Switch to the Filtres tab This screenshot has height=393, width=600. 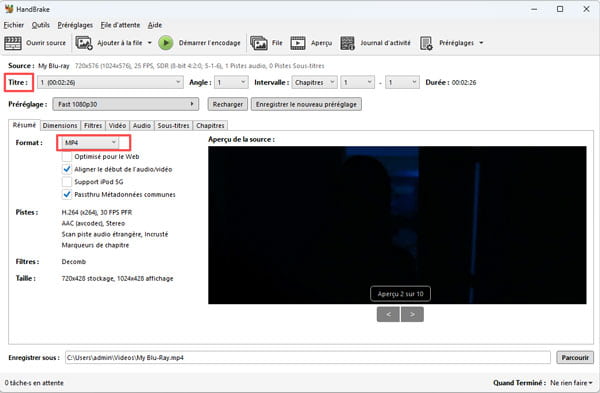pos(93,126)
